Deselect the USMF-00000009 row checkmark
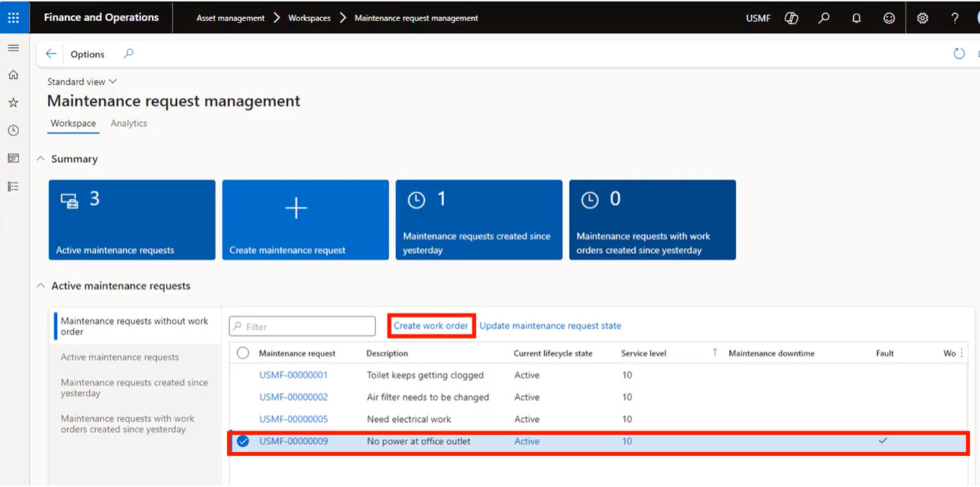 [243, 442]
